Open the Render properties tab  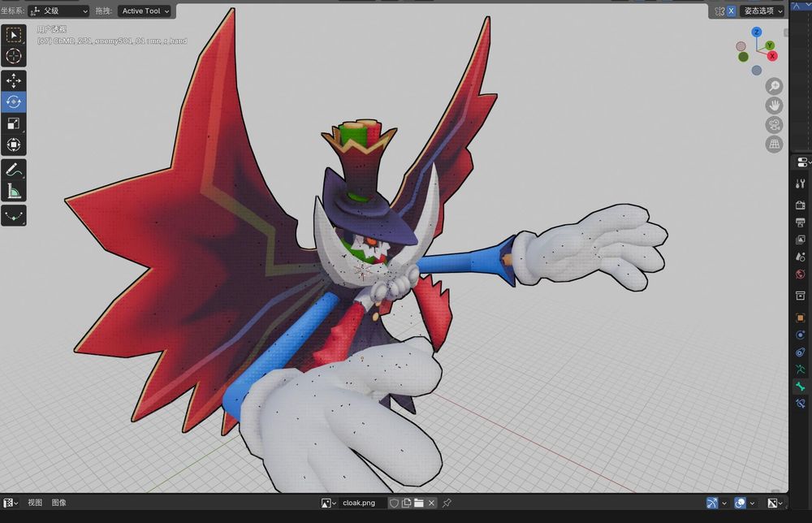(800, 205)
